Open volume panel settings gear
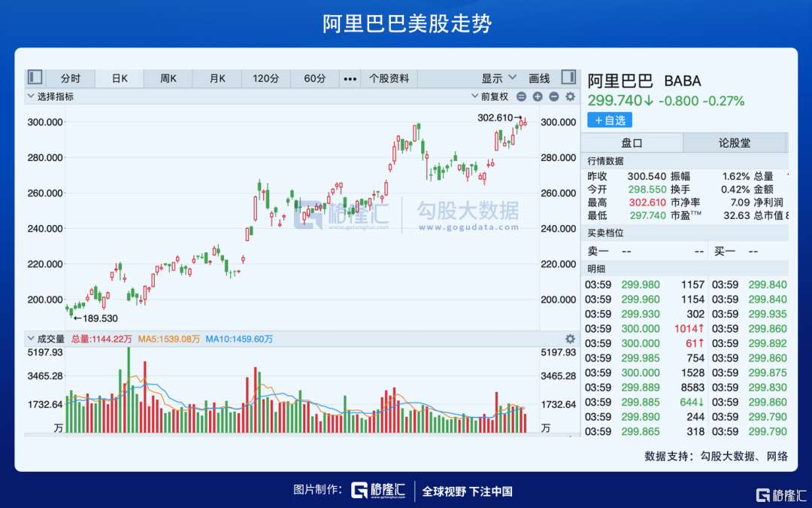Screen dimensions: 812x508 point(570,339)
